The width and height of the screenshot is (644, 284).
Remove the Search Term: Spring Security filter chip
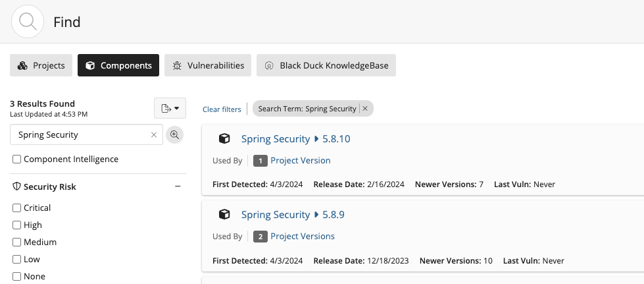tap(365, 109)
